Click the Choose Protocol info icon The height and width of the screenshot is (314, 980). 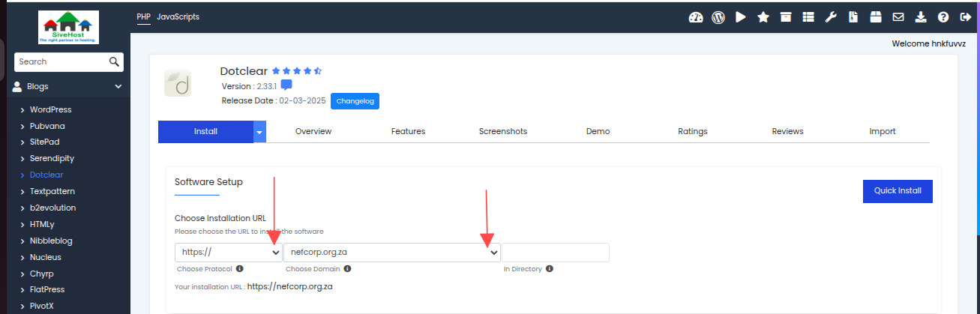pos(240,268)
